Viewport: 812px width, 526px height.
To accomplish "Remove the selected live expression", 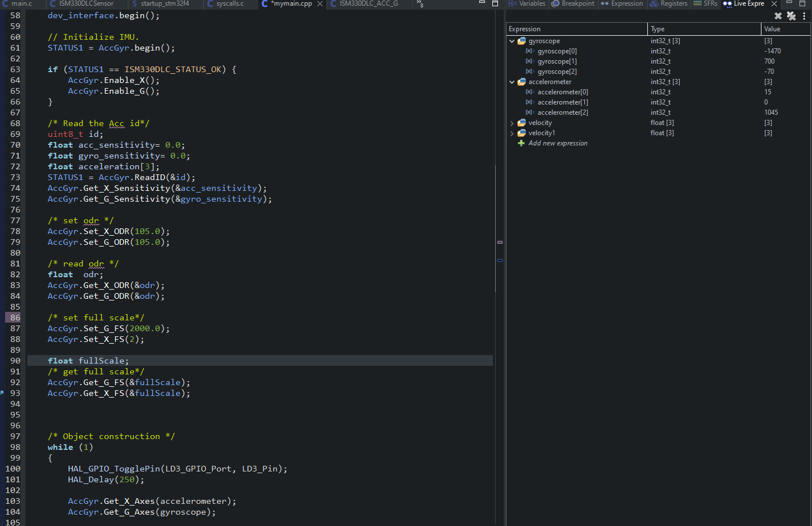I will point(778,16).
